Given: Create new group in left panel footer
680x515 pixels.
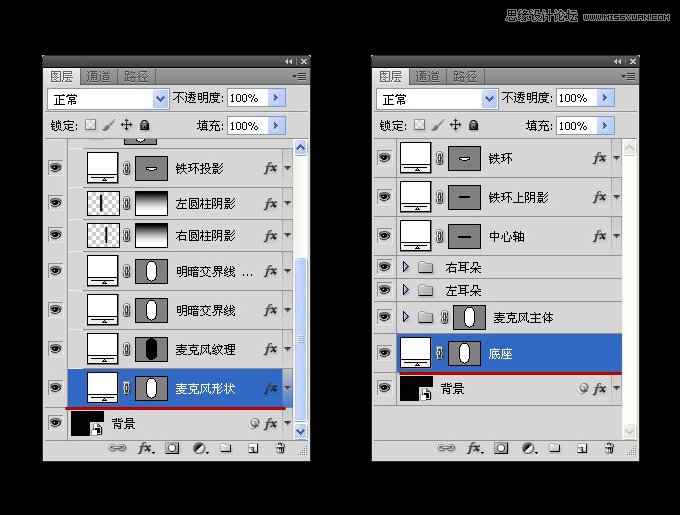Looking at the screenshot, I should pyautogui.click(x=226, y=448).
